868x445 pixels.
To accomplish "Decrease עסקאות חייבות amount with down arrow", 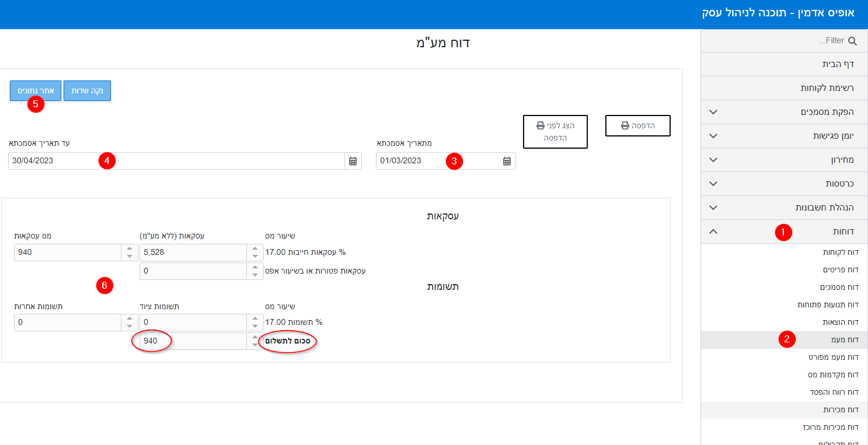I will [x=255, y=257].
